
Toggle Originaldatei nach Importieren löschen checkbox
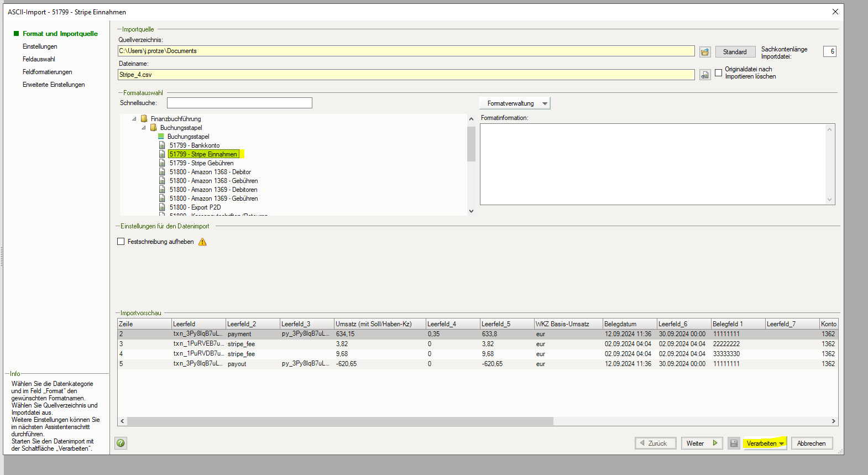tap(718, 72)
